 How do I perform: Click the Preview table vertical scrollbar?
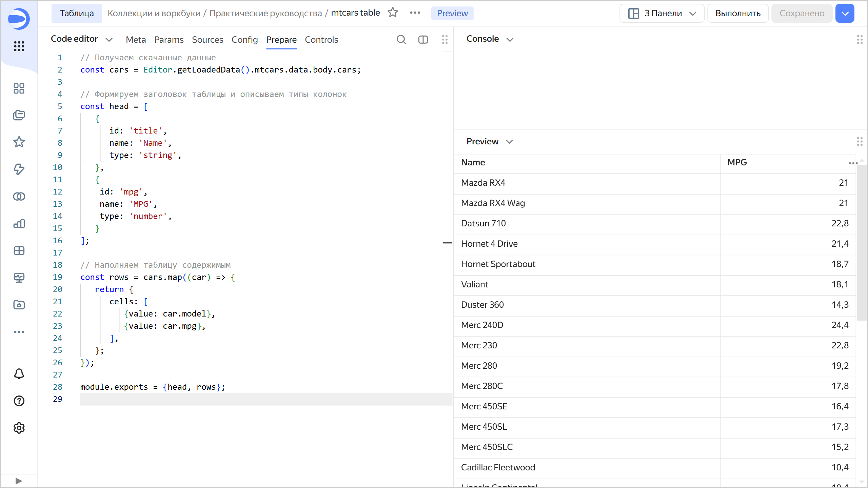(861, 243)
